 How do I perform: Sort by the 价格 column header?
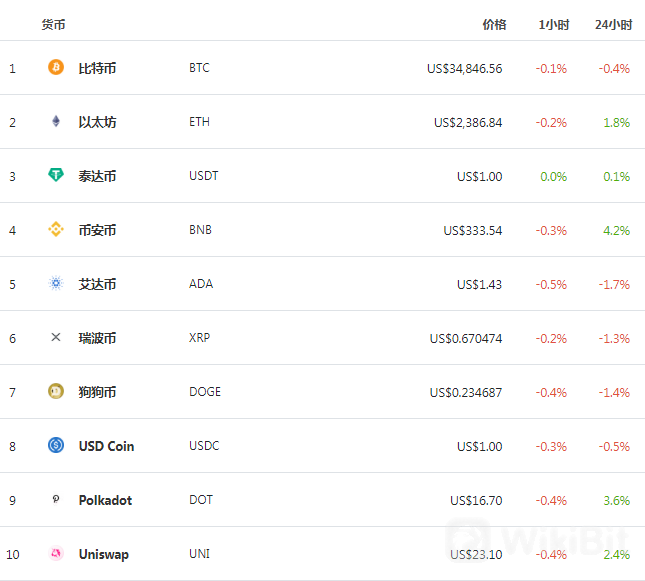click(x=494, y=25)
